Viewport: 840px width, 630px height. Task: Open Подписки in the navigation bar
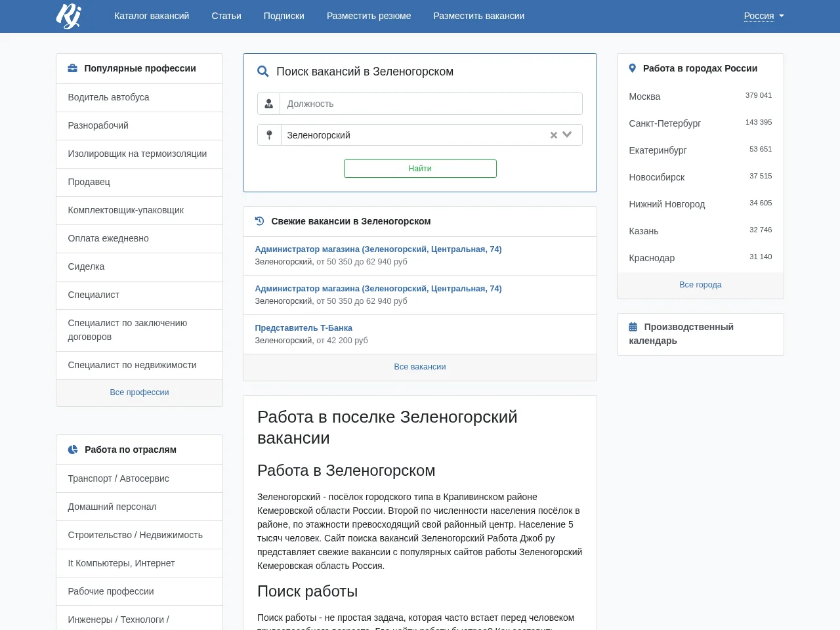284,16
